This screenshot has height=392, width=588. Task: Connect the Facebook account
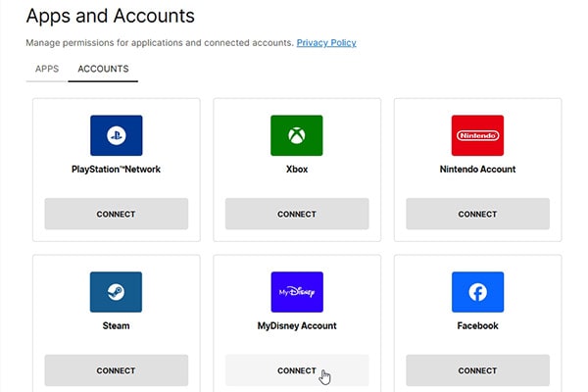tap(478, 370)
